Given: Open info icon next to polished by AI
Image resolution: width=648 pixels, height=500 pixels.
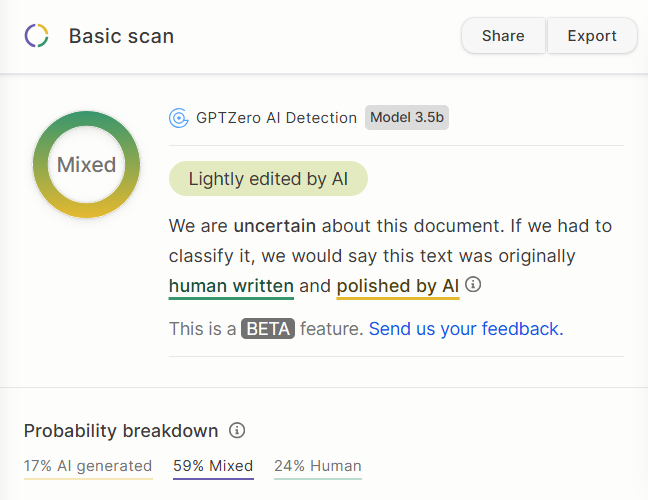Looking at the screenshot, I should tap(473, 284).
